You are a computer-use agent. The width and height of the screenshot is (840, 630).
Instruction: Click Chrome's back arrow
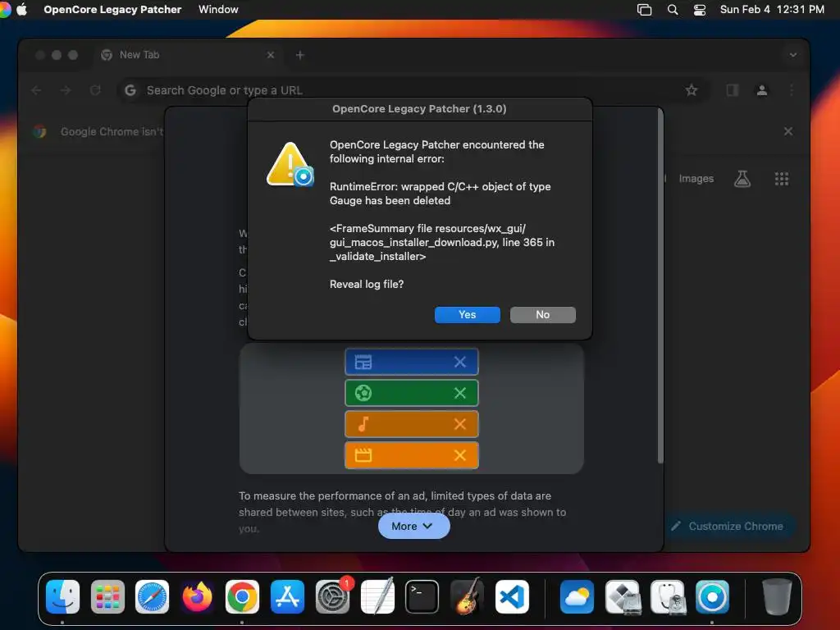point(36,90)
